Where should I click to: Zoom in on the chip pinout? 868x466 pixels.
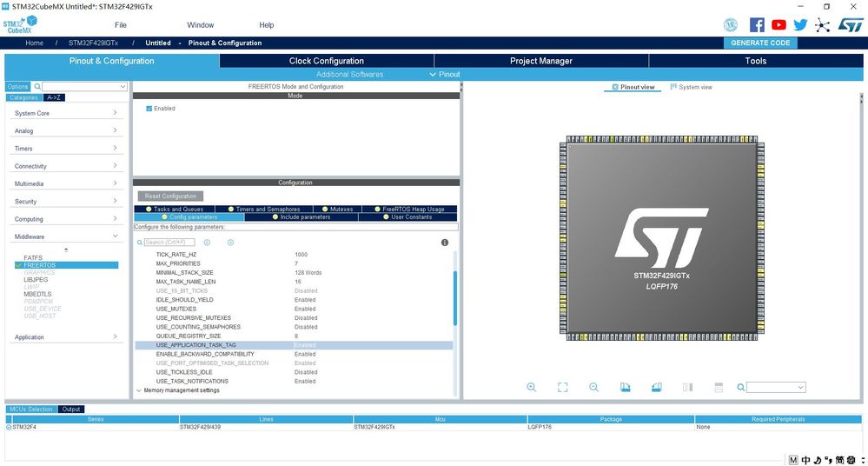[532, 387]
